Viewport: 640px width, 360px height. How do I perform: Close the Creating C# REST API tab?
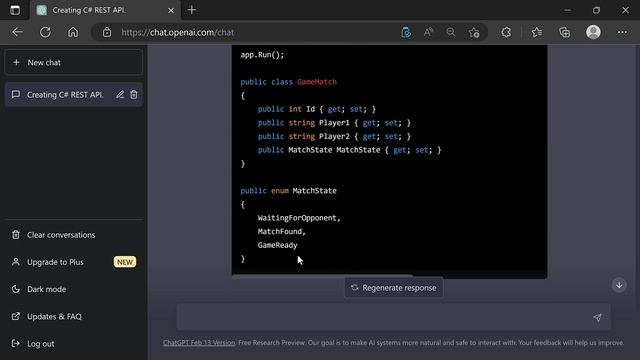pos(171,10)
